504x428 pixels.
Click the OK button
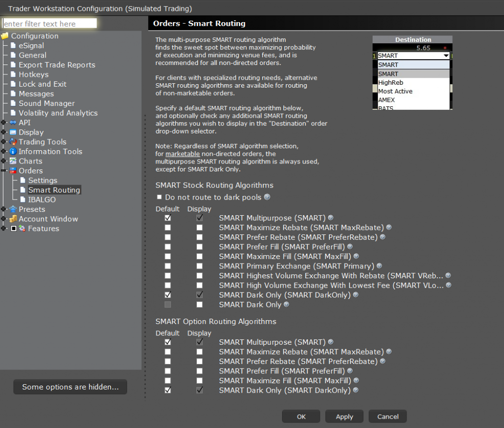pos(301,416)
